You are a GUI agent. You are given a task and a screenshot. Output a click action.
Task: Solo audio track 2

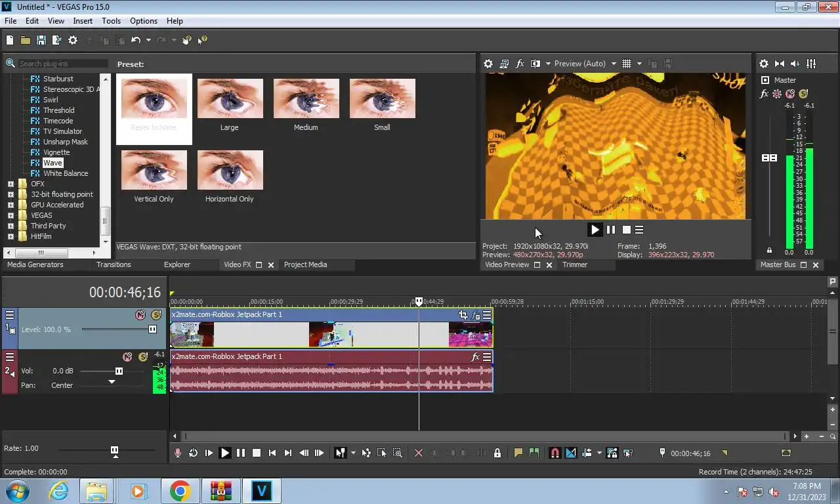point(143,357)
